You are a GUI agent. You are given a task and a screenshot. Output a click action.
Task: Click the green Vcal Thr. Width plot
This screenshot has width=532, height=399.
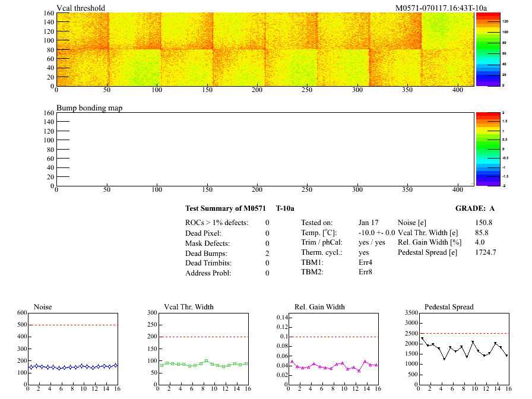(202, 363)
